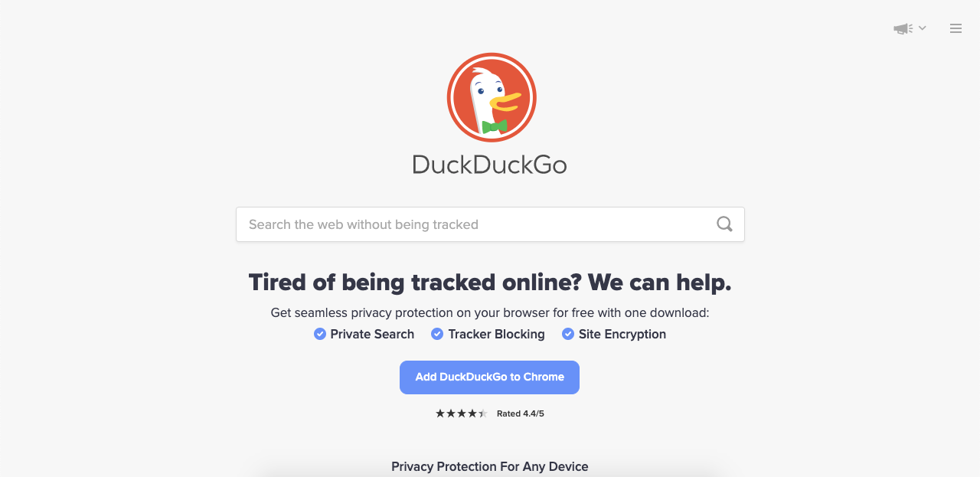Click the Site Encryption checkmark icon
980x477 pixels.
568,334
